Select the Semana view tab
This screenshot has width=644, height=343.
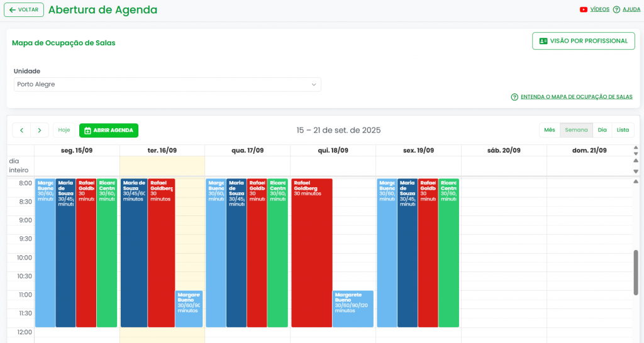[x=576, y=130]
